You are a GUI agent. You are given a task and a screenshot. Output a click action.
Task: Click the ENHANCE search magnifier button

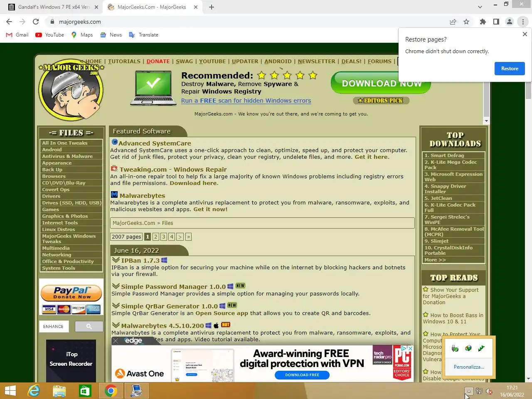click(x=89, y=326)
